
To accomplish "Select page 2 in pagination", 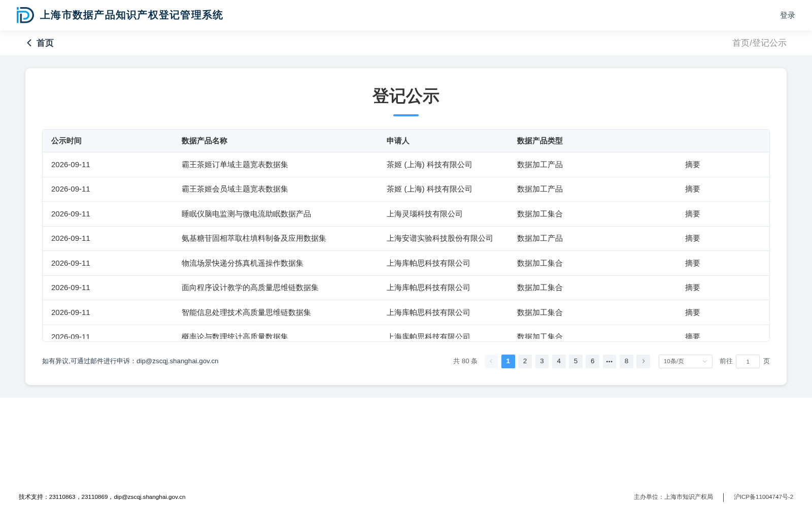I will point(525,361).
